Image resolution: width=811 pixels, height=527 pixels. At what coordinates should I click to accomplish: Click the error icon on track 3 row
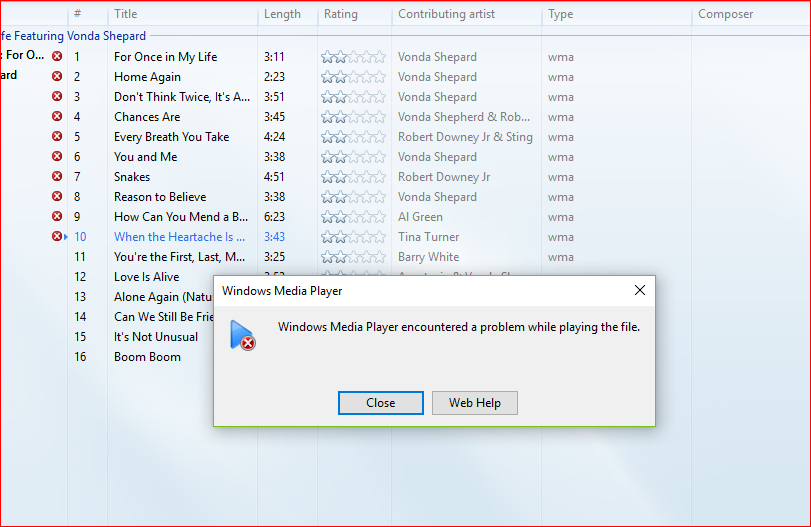tap(57, 96)
